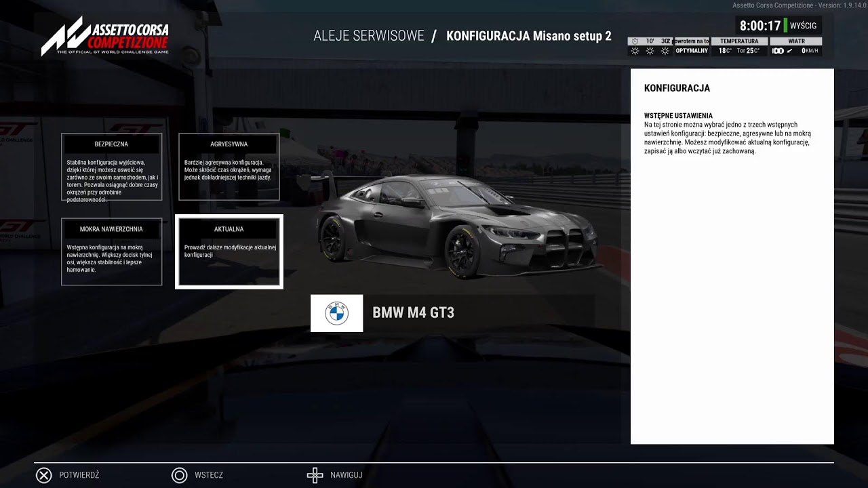Click the Assetto Corsa Competizione logo
Viewport: 868px width, 488px height.
105,35
